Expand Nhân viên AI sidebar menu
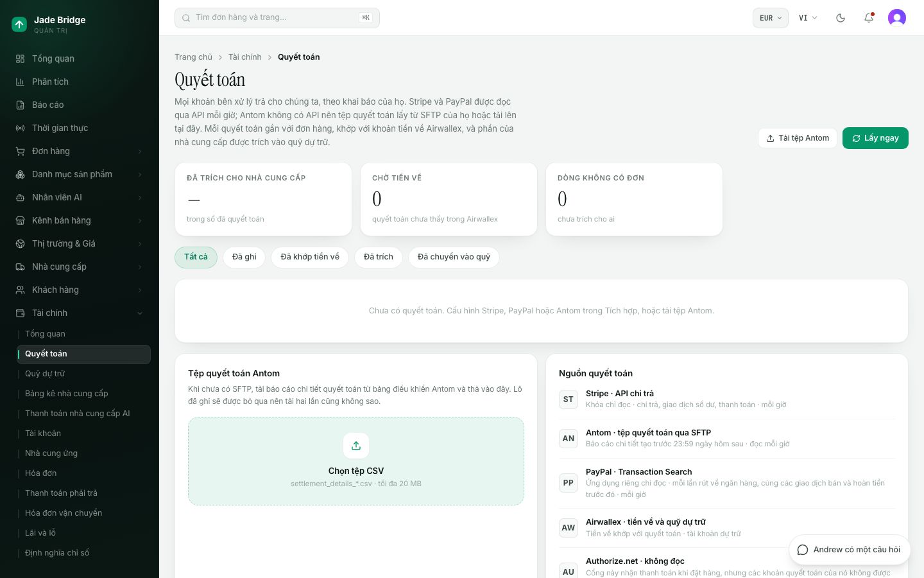The width and height of the screenshot is (924, 578). tap(80, 197)
